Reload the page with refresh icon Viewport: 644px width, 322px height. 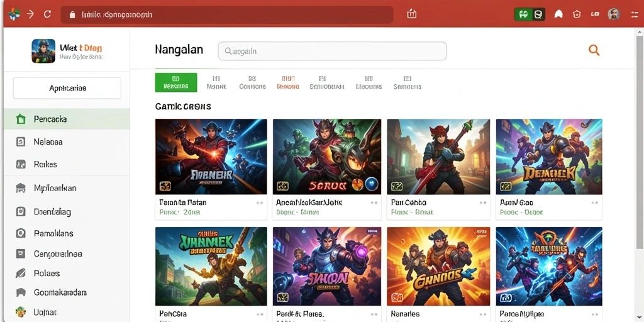[47, 14]
